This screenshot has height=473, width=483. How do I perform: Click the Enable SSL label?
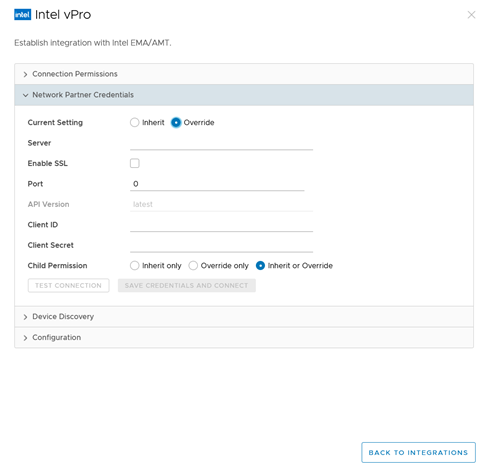coord(48,163)
